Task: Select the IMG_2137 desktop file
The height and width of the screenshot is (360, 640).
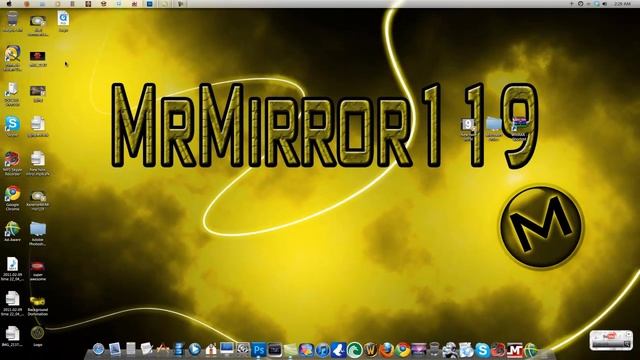Action: pyautogui.click(x=12, y=336)
